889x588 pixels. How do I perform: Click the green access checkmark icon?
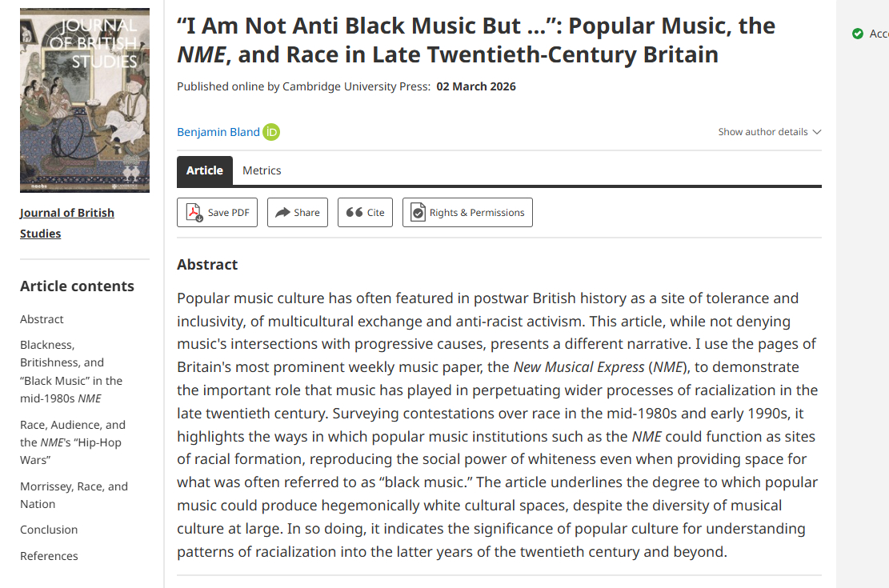[x=858, y=34]
